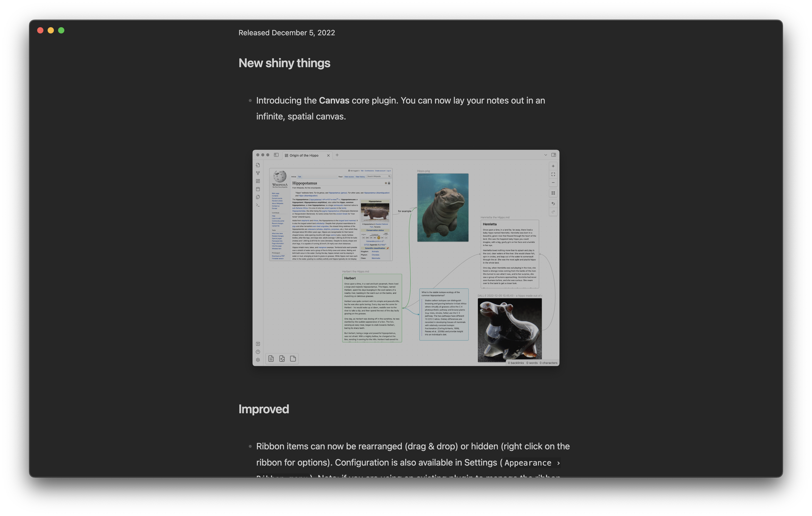Screen dimensions: 812x516
Task: Click the canvas undo arrow icon
Action: 553,204
